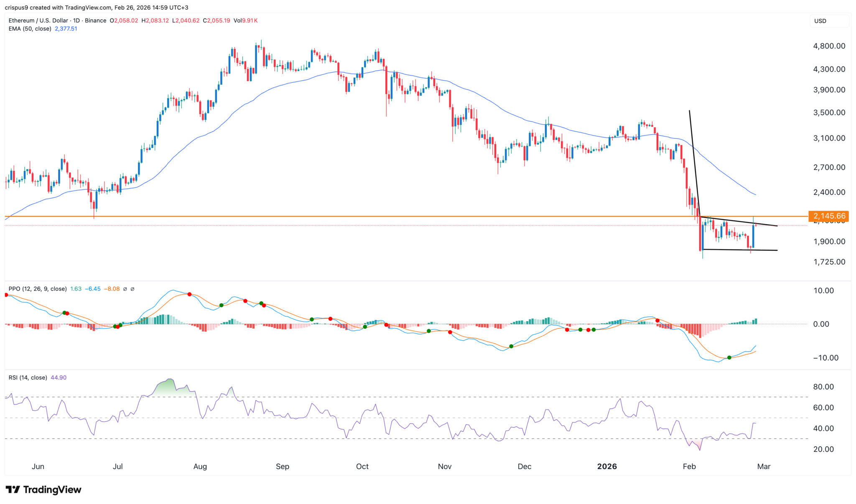
Task: Select the 2026 label on time axis
Action: coord(607,466)
